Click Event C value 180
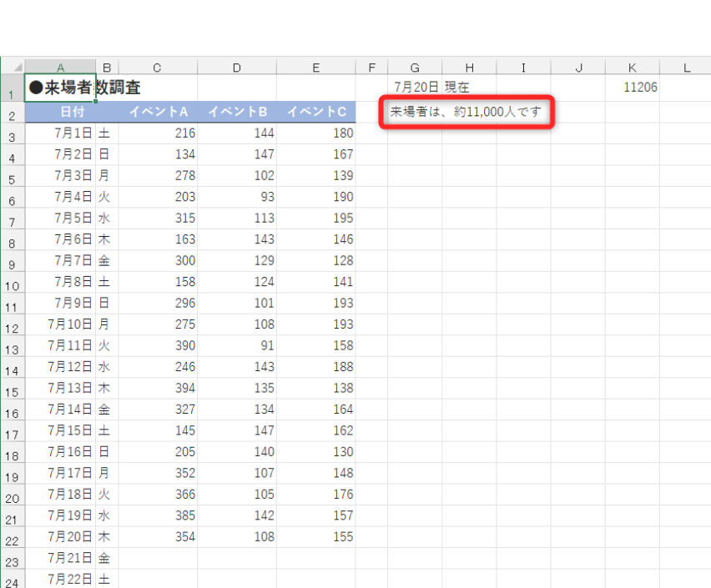Viewport: 711px width, 588px height. point(316,133)
